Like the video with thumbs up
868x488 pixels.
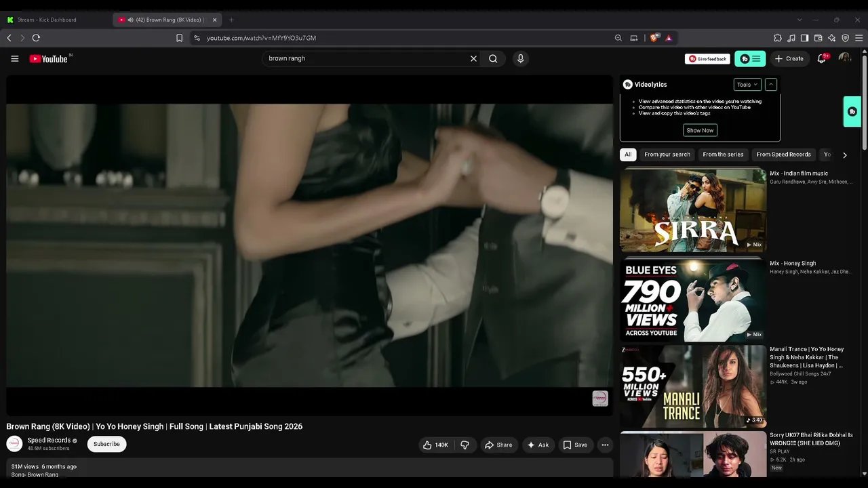tap(435, 445)
